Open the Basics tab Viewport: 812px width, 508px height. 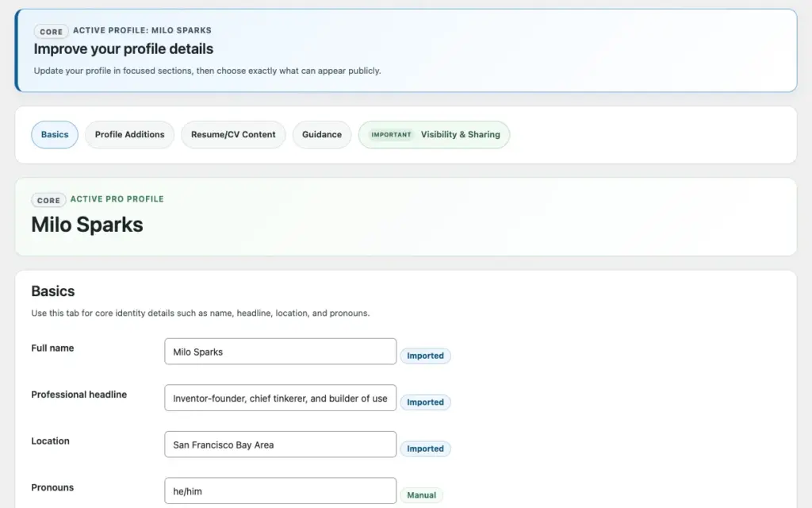(x=55, y=135)
